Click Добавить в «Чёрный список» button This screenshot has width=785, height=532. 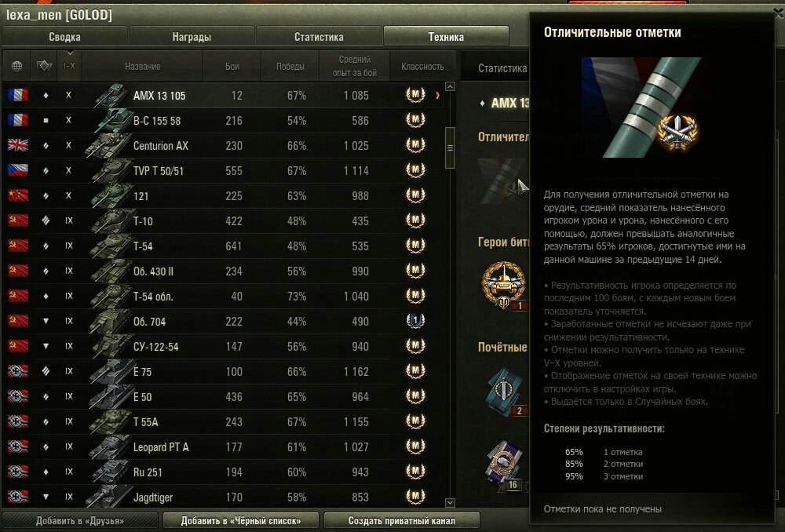tap(241, 520)
